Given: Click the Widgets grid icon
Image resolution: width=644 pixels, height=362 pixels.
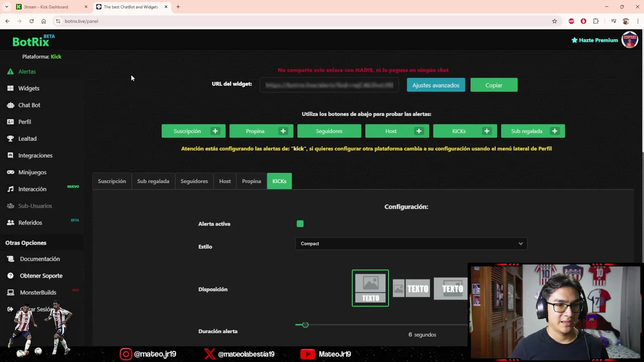Looking at the screenshot, I should click(10, 88).
